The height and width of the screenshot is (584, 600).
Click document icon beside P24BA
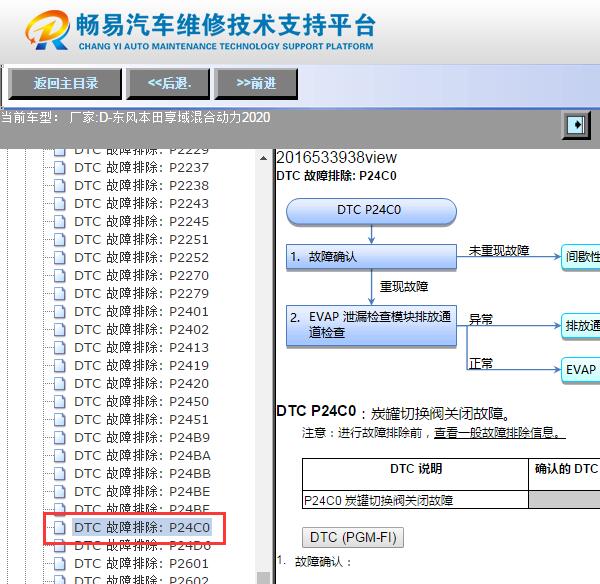point(59,455)
